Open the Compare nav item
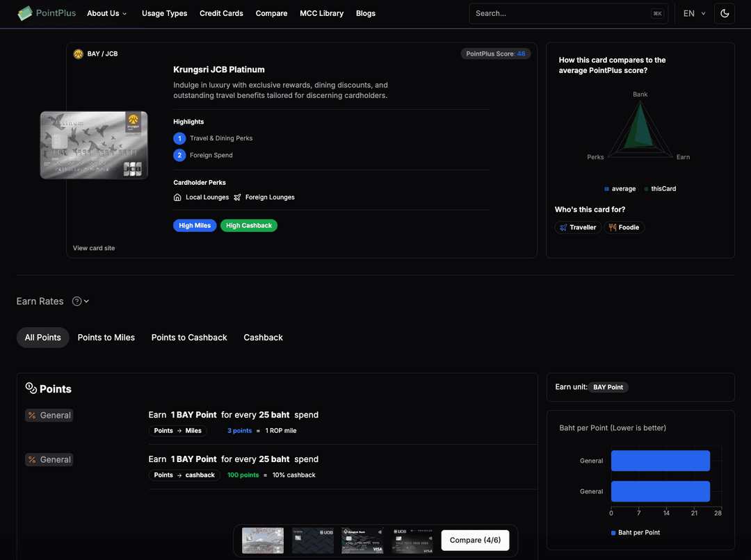 click(x=272, y=13)
